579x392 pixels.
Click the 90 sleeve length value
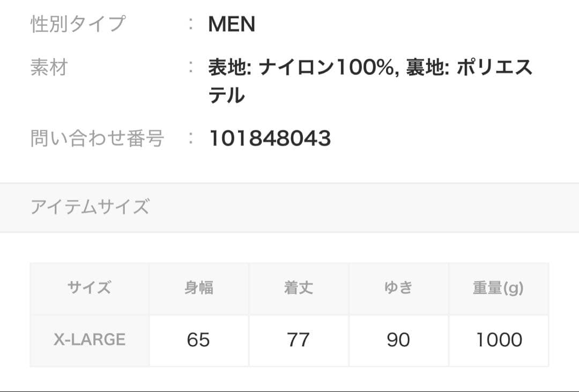(398, 340)
